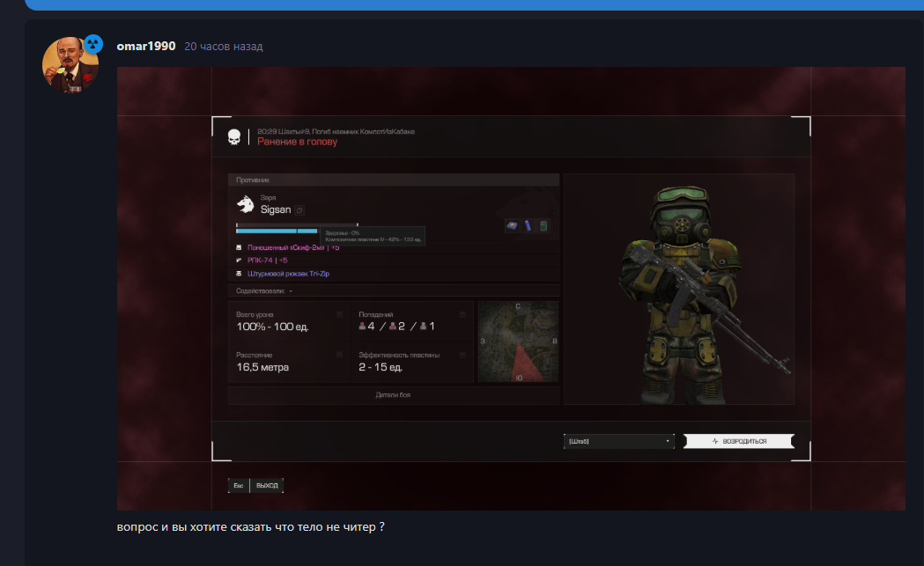Click the head-hit icon beside number 4
The image size is (924, 566).
pos(362,327)
